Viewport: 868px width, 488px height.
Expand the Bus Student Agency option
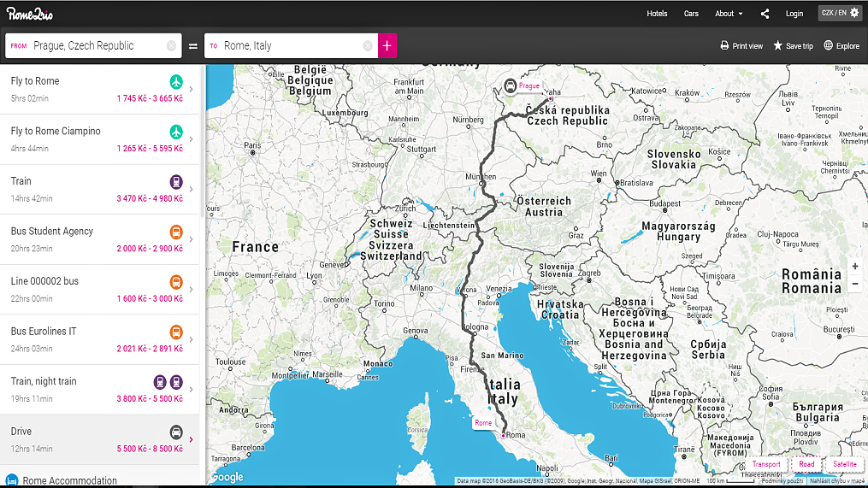(191, 239)
